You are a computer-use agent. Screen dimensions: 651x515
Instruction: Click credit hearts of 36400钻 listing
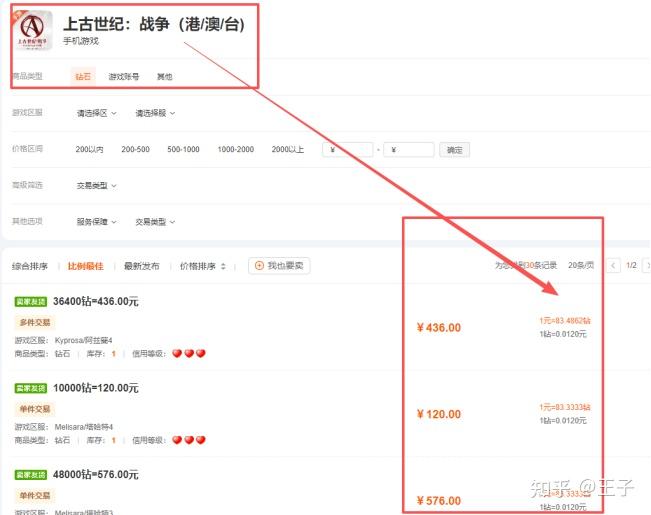point(189,353)
